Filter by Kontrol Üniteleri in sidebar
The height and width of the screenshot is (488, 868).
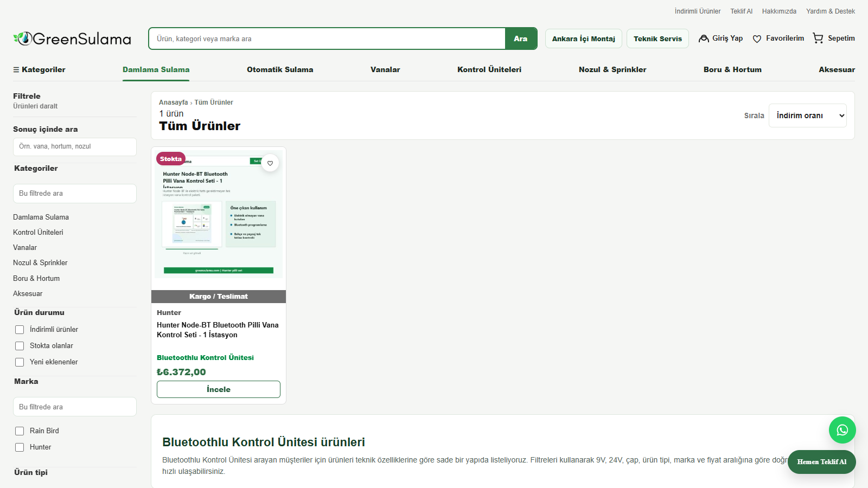[38, 233]
